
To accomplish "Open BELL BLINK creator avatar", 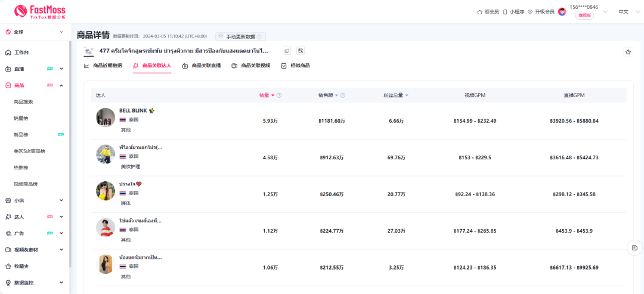I will click(x=105, y=117).
